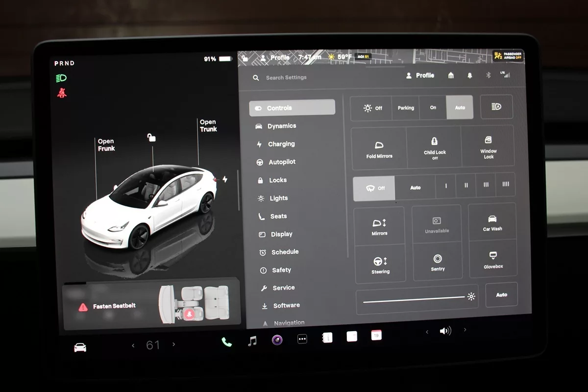Launch the camera app in the dock
The height and width of the screenshot is (392, 588).
(277, 340)
